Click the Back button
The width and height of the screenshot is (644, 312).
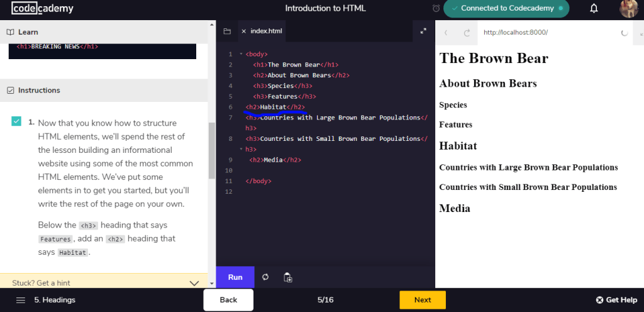228,300
